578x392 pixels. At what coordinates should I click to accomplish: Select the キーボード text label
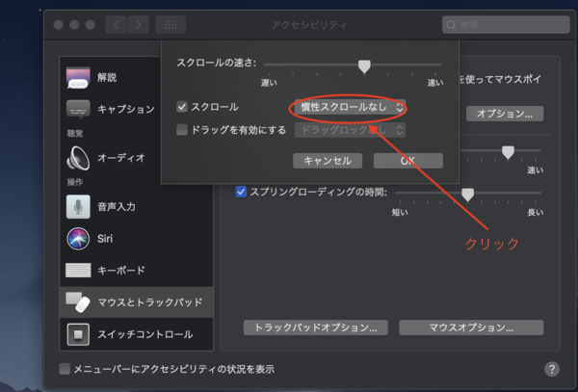(x=121, y=271)
